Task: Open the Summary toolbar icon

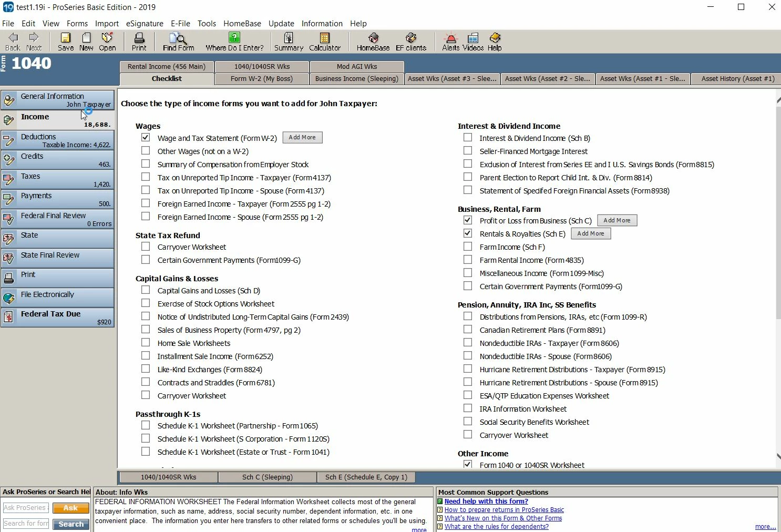Action: (289, 42)
